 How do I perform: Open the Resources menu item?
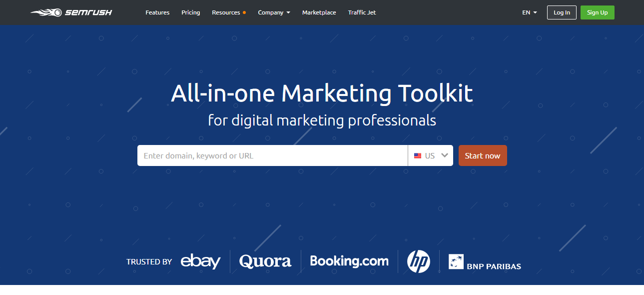coord(229,12)
